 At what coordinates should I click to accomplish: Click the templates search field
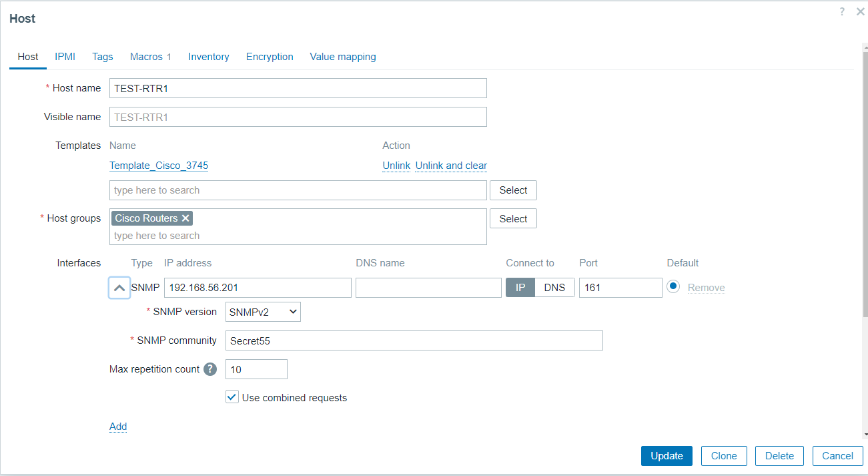(x=298, y=190)
